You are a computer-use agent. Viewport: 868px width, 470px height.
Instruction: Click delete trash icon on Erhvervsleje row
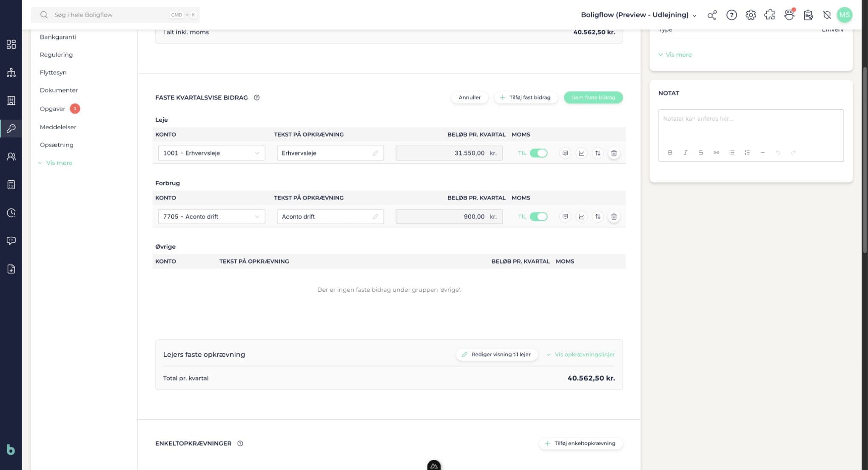[x=614, y=153]
